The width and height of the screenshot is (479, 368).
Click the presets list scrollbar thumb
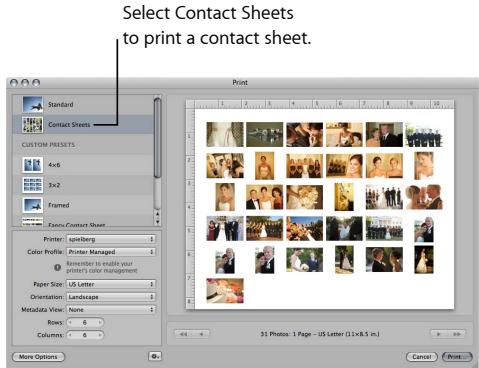tap(157, 137)
